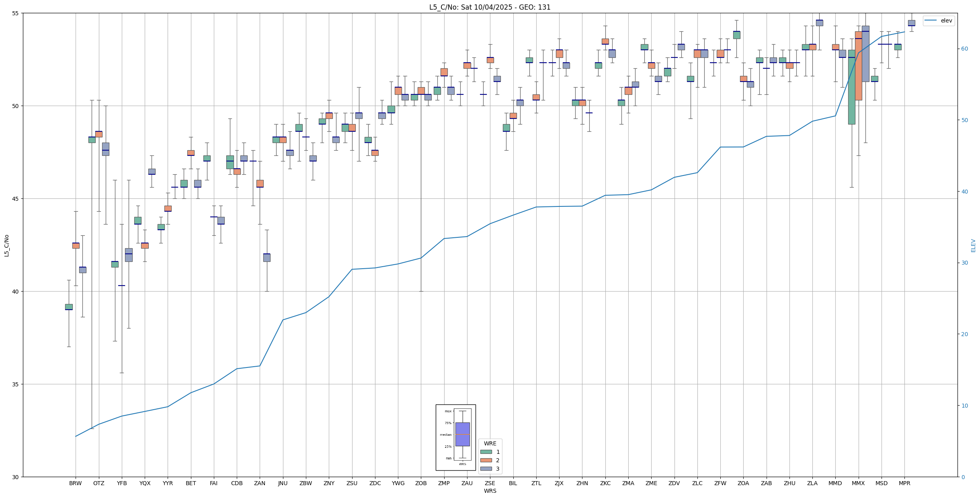Image resolution: width=980 pixels, height=498 pixels.
Task: Select the BRW station tick label
Action: 75,483
